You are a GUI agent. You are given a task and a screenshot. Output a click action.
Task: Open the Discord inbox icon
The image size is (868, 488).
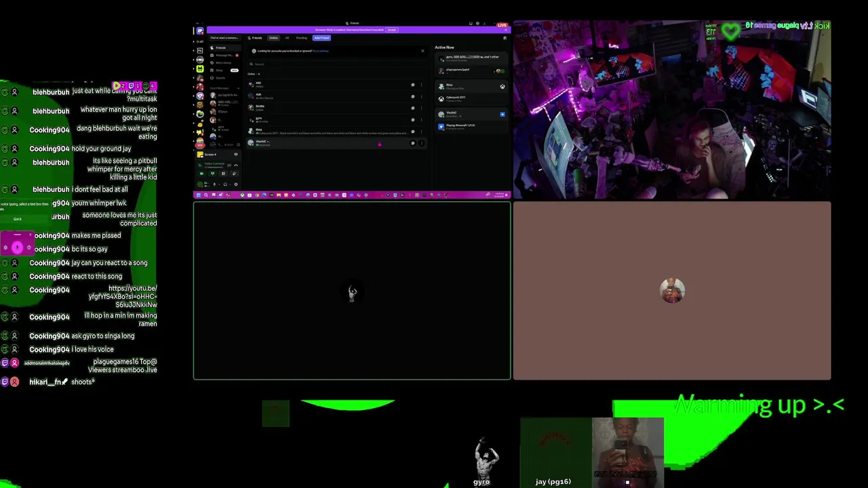tap(471, 23)
